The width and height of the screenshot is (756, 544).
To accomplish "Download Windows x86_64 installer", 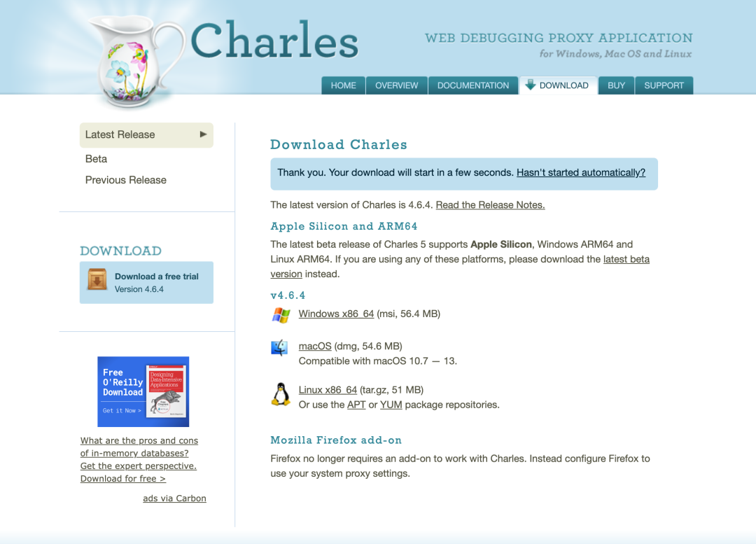I will (336, 314).
